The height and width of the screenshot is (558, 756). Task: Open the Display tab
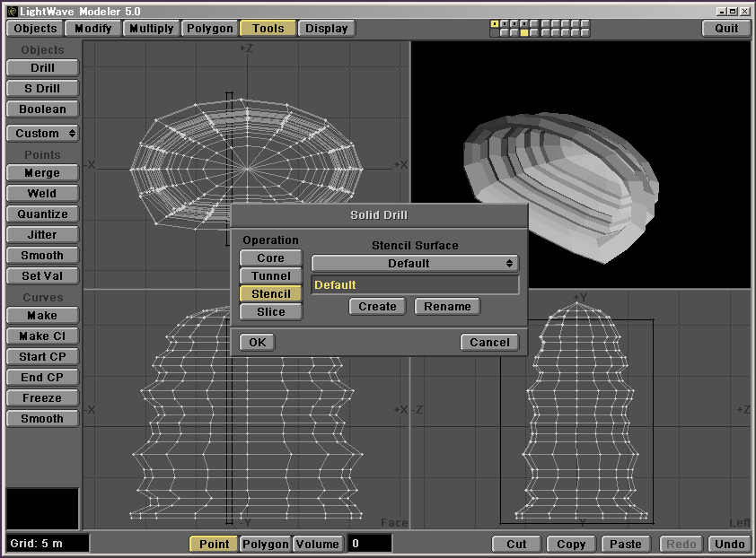(x=326, y=28)
